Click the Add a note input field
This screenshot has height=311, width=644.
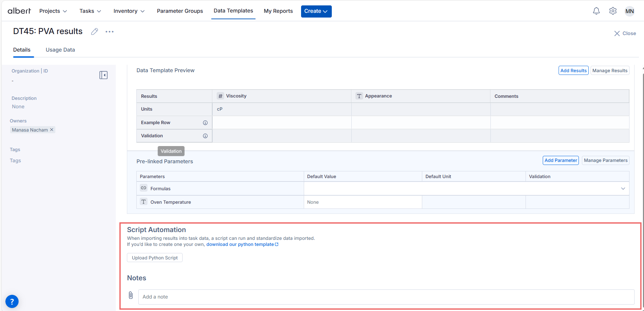click(x=386, y=297)
